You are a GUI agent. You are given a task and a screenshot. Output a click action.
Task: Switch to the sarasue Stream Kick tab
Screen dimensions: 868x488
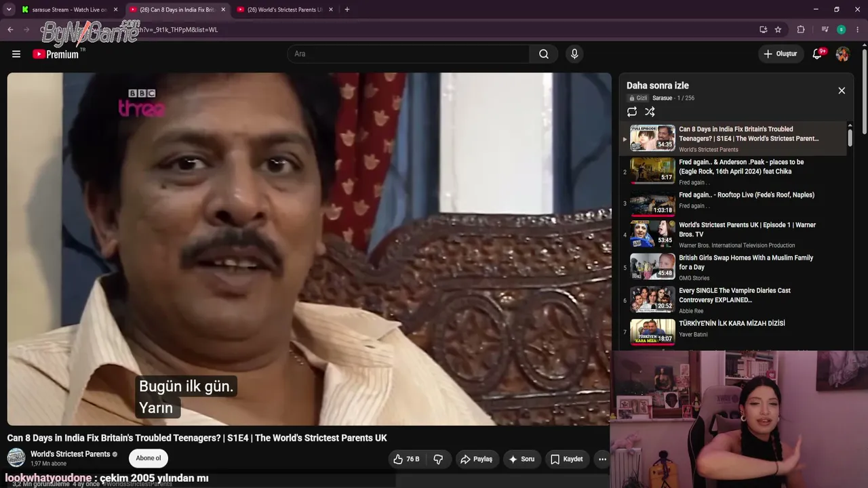coord(70,9)
